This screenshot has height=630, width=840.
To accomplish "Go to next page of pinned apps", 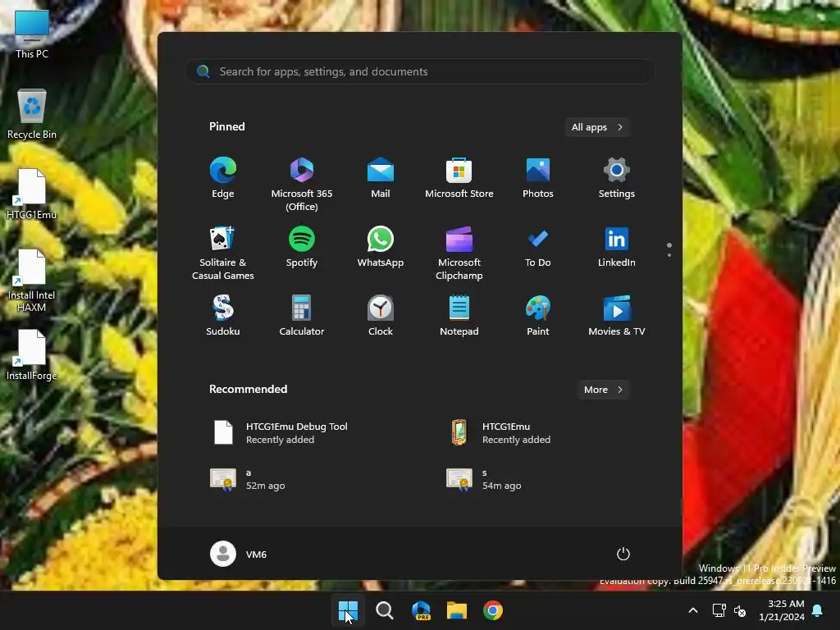I will point(669,255).
